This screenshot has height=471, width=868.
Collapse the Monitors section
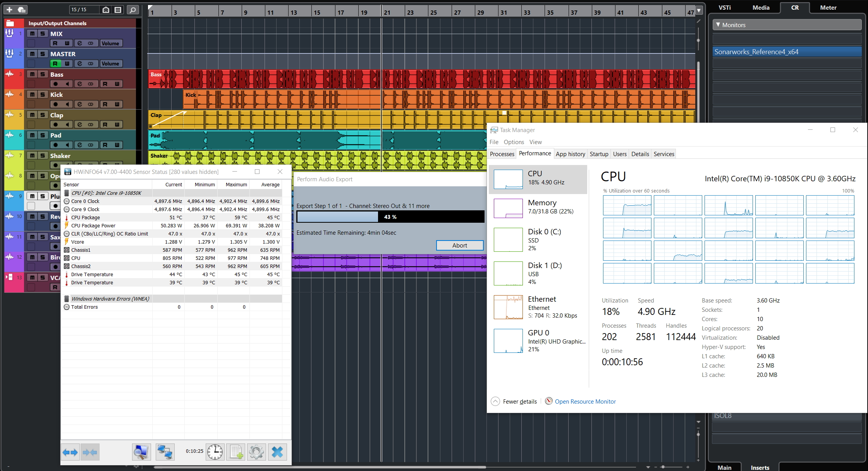coord(718,25)
